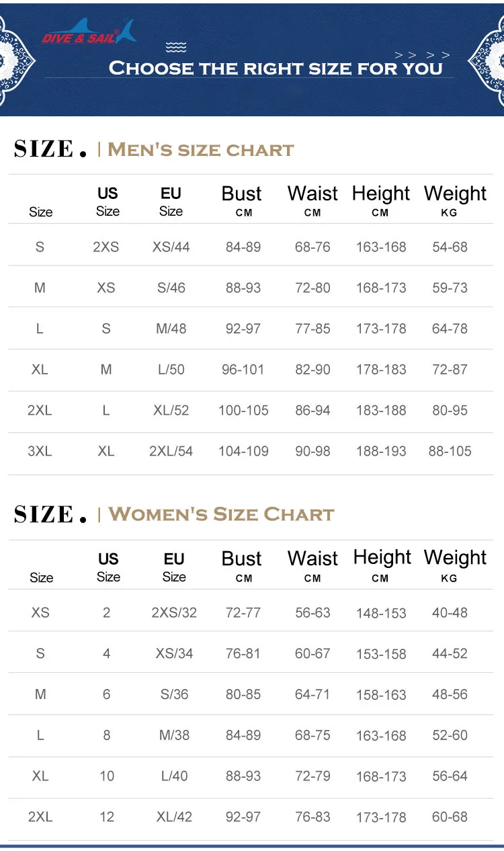Click men's Weight KG column header
Image resolution: width=504 pixels, height=851 pixels.
tap(455, 200)
